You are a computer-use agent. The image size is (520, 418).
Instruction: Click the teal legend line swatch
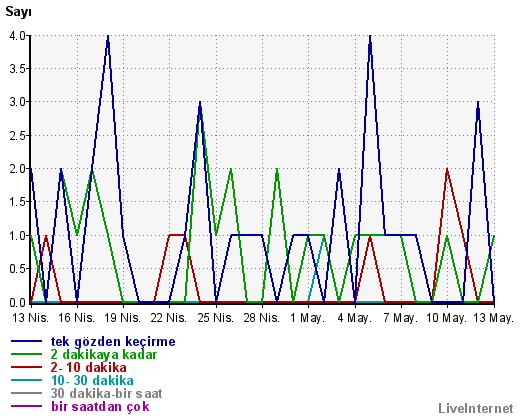(x=27, y=380)
